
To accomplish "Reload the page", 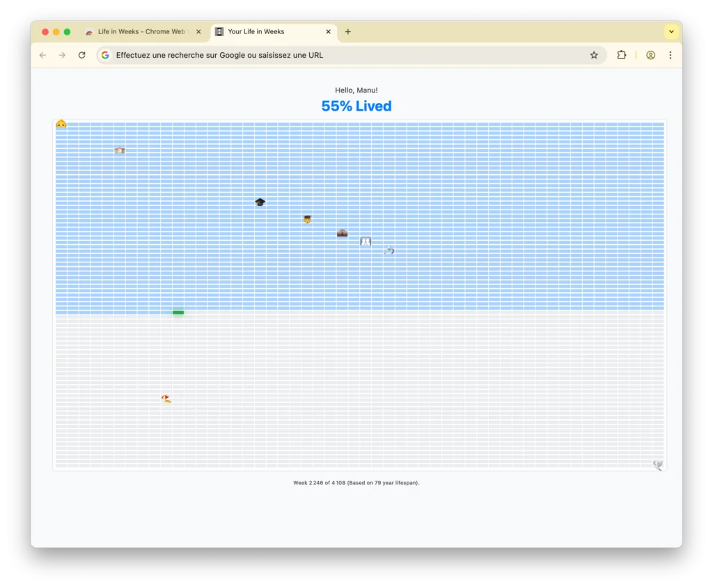I will tap(82, 55).
